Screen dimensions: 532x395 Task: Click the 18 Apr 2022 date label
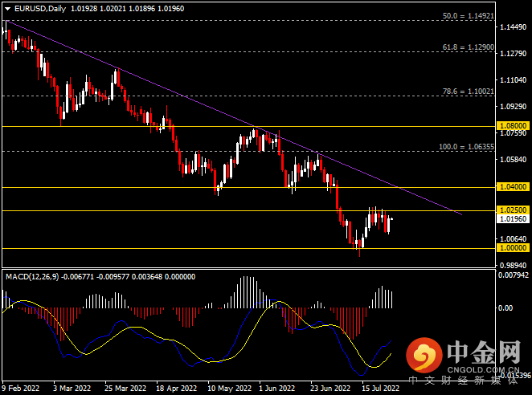177,389
